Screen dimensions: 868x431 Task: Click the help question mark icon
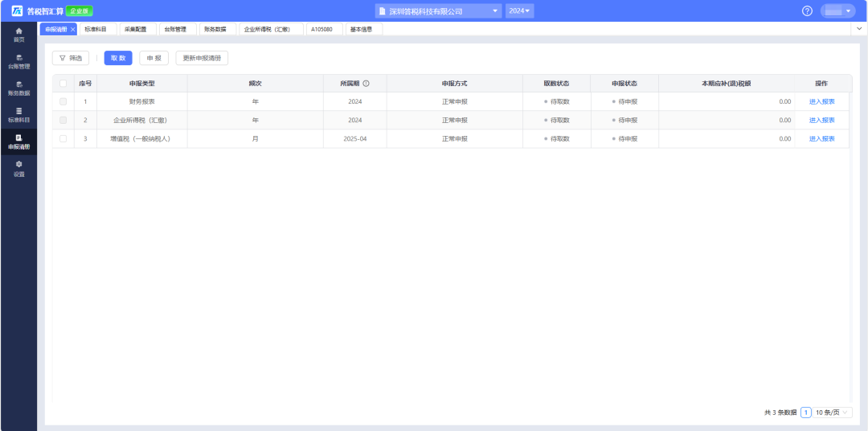pyautogui.click(x=808, y=10)
